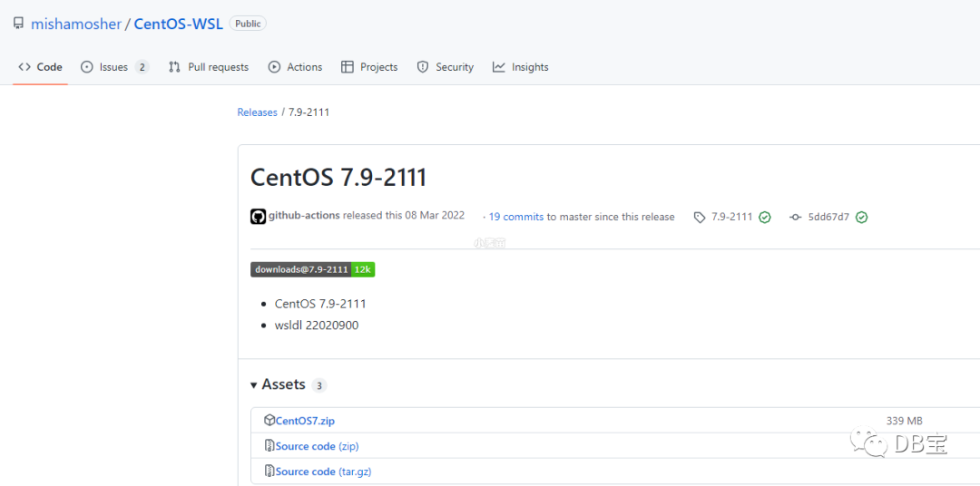Select the 'wsldl 22020900' bullet text

[x=317, y=326]
